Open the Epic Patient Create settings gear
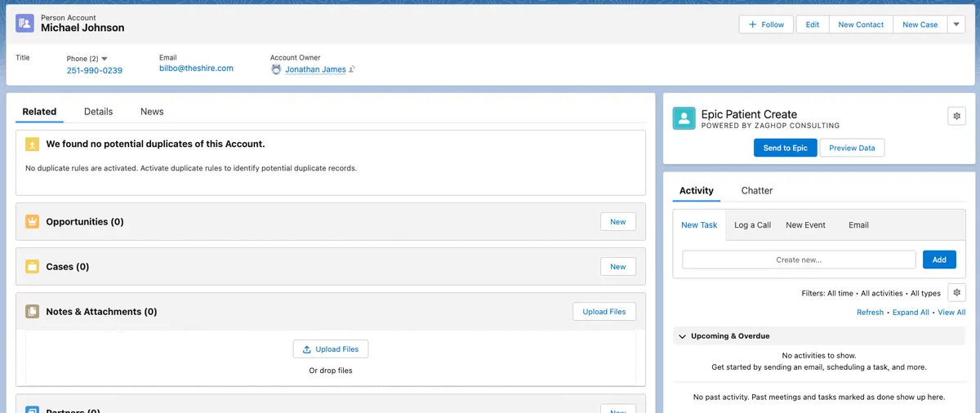The height and width of the screenshot is (413, 980). pyautogui.click(x=956, y=117)
